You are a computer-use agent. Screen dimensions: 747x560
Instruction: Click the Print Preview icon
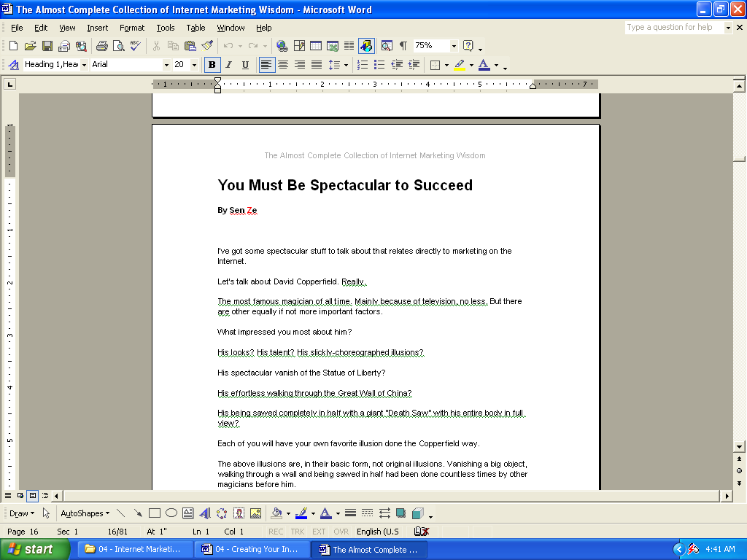[119, 46]
